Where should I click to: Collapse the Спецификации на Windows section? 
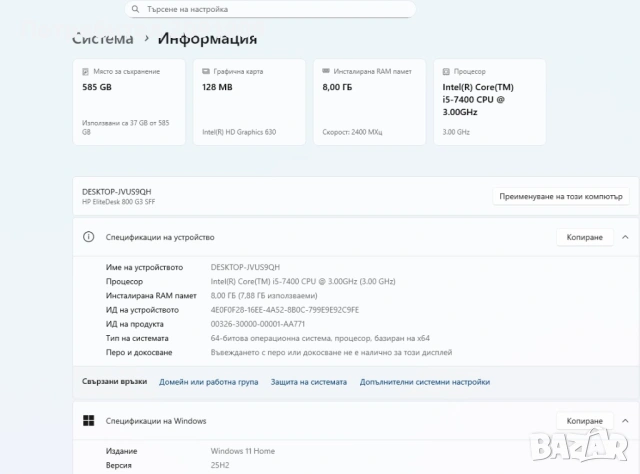tap(625, 421)
